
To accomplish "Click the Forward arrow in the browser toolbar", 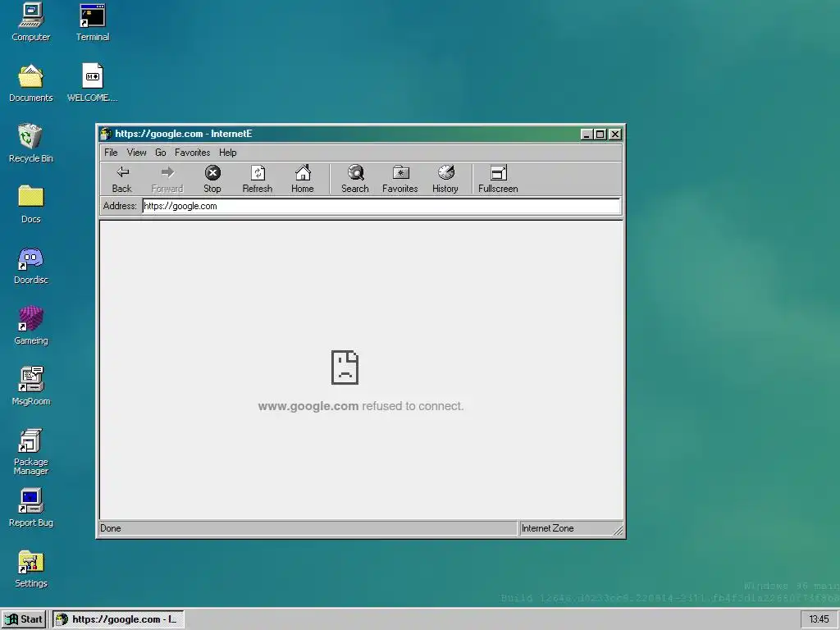I will (x=167, y=179).
